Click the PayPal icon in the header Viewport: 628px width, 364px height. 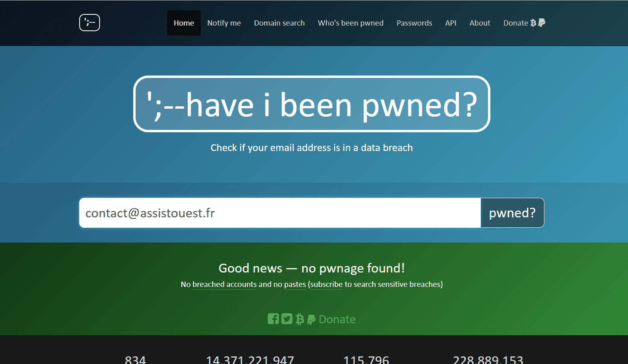tap(542, 23)
